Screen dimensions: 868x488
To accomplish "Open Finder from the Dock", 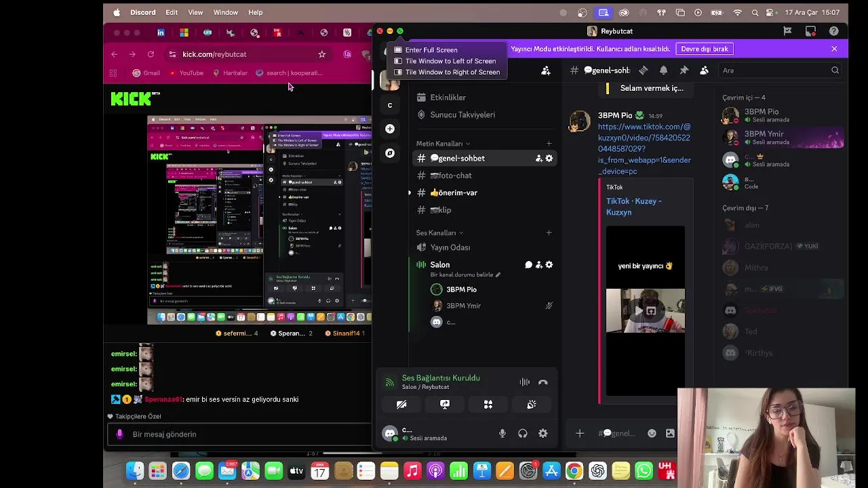I will pyautogui.click(x=134, y=471).
